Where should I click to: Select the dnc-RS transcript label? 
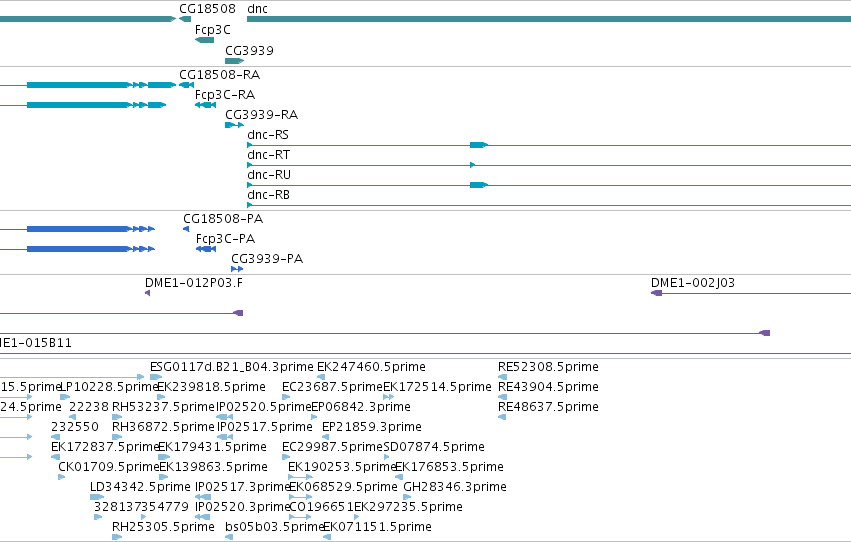[268, 135]
